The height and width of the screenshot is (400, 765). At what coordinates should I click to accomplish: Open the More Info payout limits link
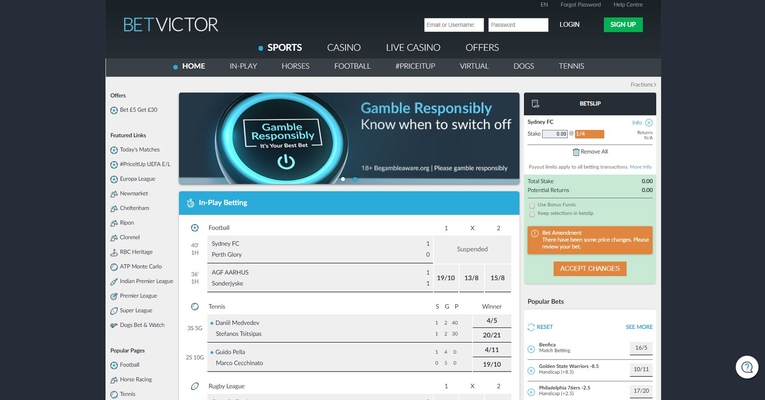pyautogui.click(x=641, y=167)
